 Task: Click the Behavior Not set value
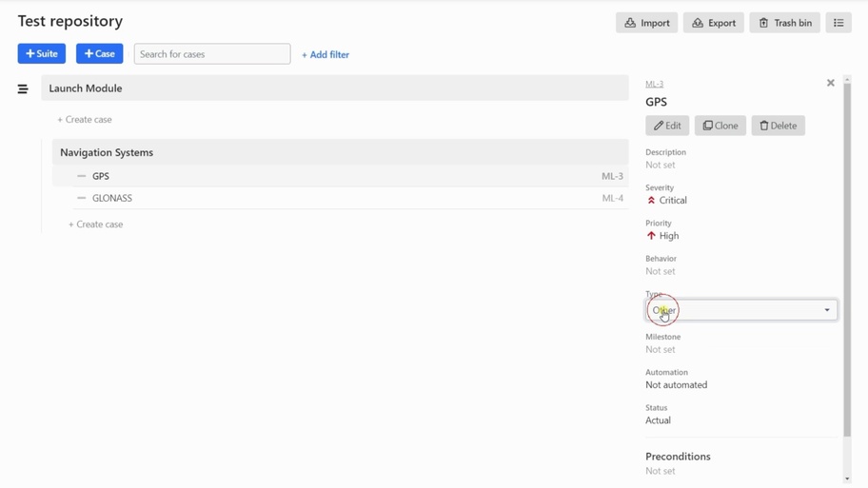(x=660, y=271)
